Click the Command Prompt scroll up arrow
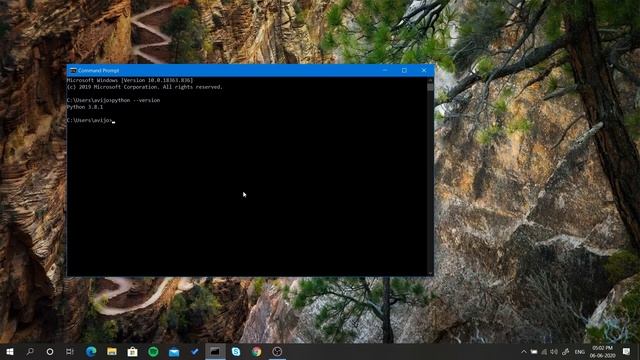The width and height of the screenshot is (640, 360). click(430, 80)
